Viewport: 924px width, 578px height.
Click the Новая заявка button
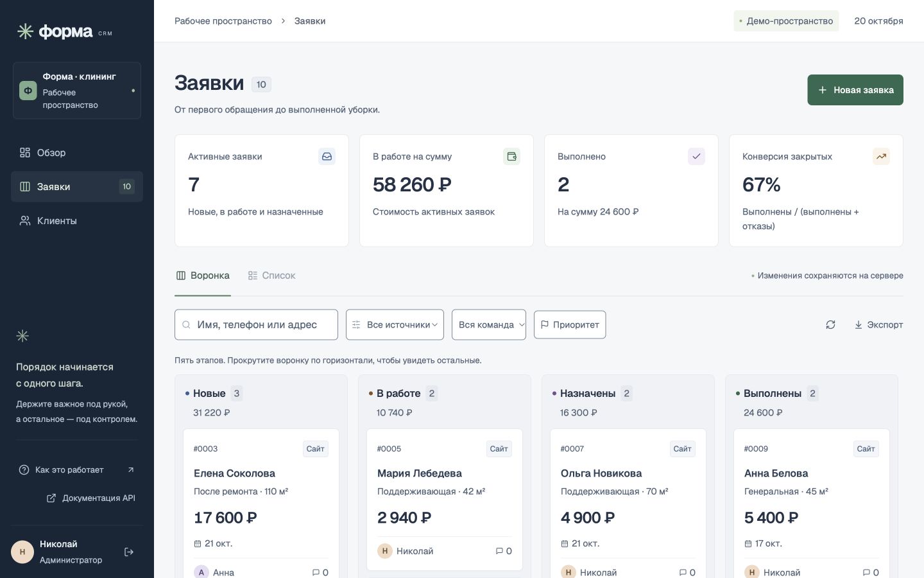[x=855, y=90]
